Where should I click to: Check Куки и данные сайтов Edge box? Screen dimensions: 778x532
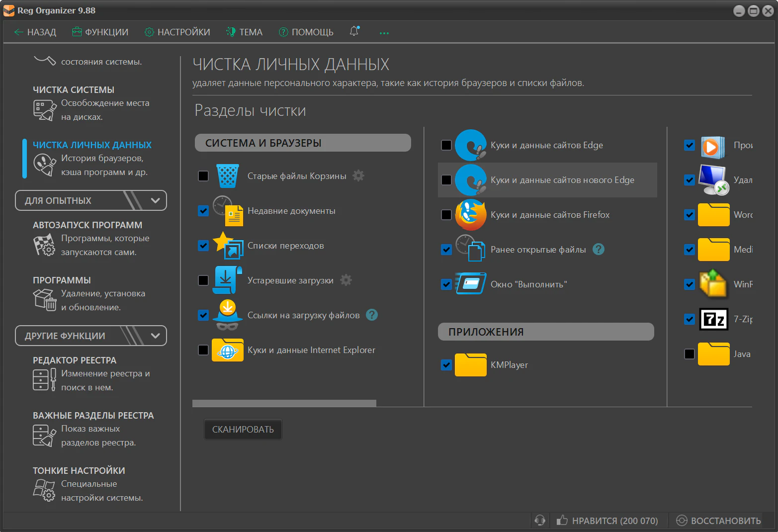tap(446, 145)
